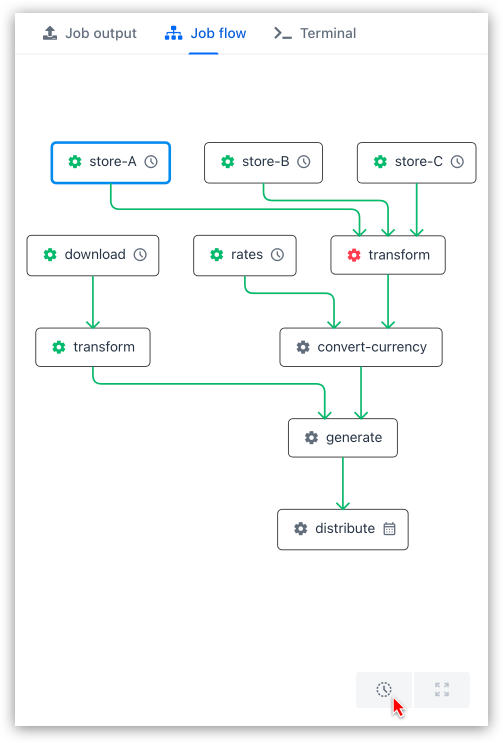
Task: Toggle the dotted clock schedule button
Action: (384, 690)
